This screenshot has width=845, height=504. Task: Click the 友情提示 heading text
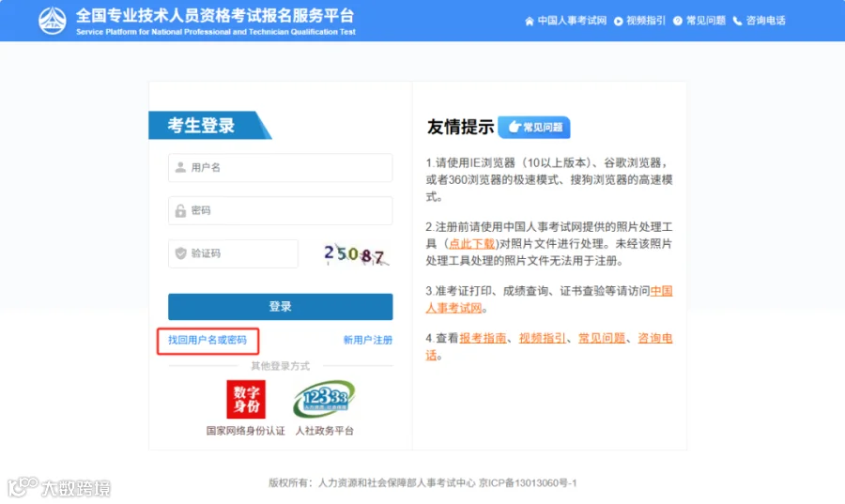460,127
